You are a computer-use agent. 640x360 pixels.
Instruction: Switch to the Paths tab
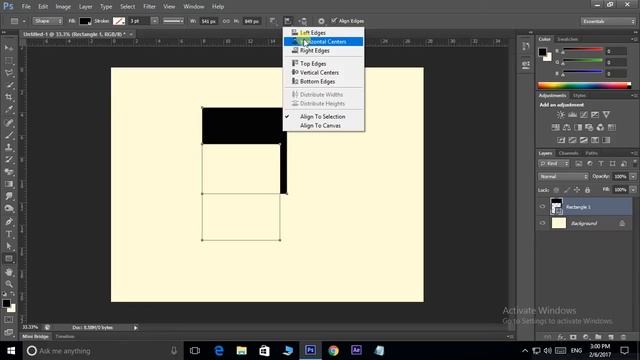pos(591,153)
